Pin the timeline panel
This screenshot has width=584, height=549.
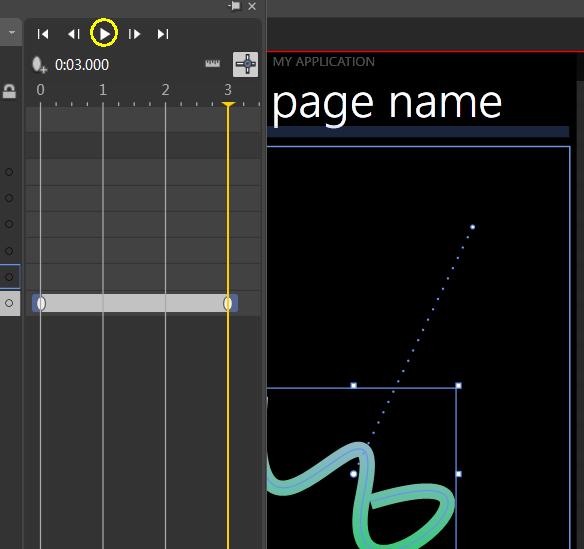(235, 6)
